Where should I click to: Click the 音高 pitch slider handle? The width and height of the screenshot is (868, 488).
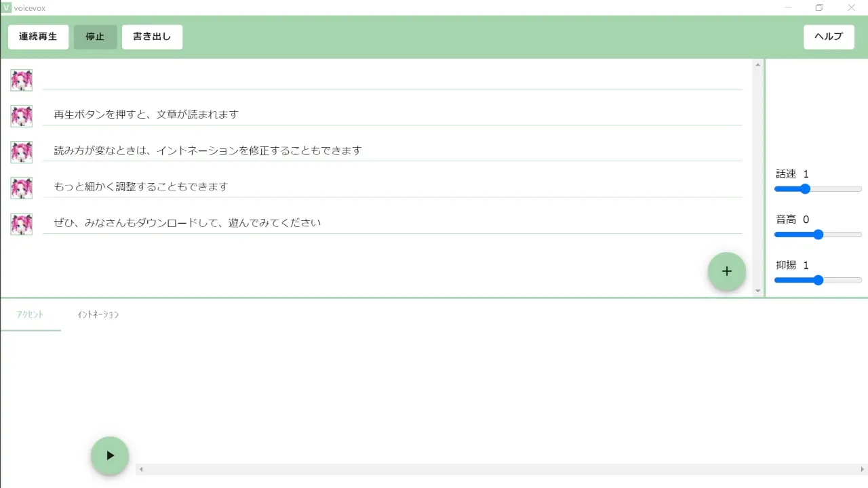pos(818,235)
